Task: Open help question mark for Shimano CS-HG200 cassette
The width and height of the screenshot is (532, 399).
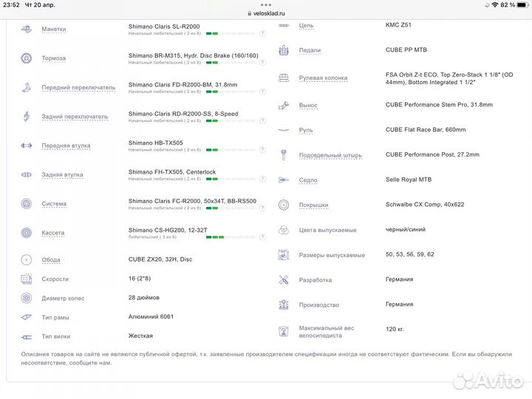Action: (262, 237)
